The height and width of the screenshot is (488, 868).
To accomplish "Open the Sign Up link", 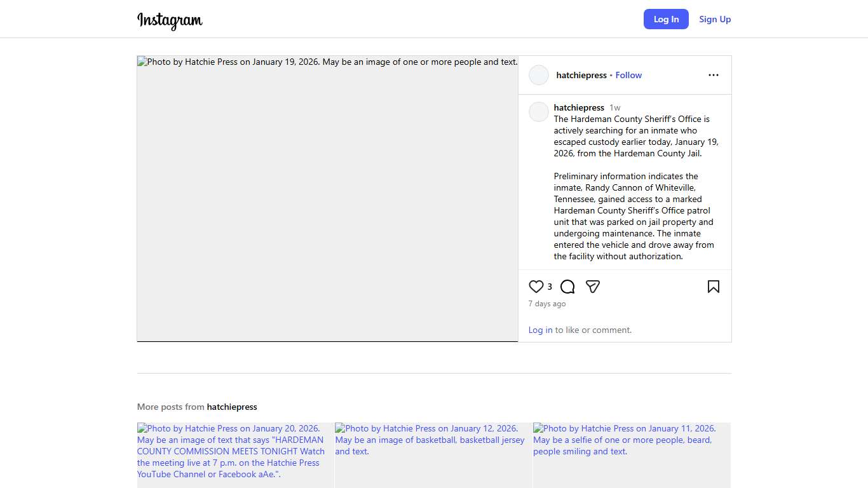I will (x=715, y=19).
